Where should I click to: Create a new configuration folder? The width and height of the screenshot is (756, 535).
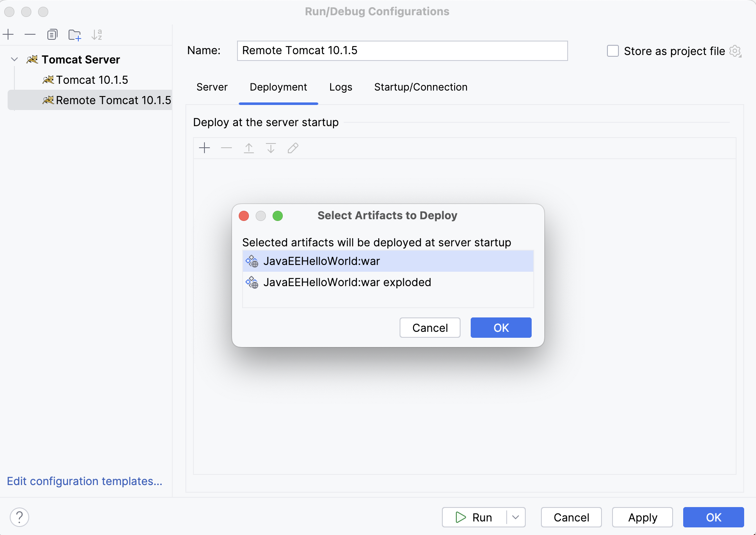[74, 34]
